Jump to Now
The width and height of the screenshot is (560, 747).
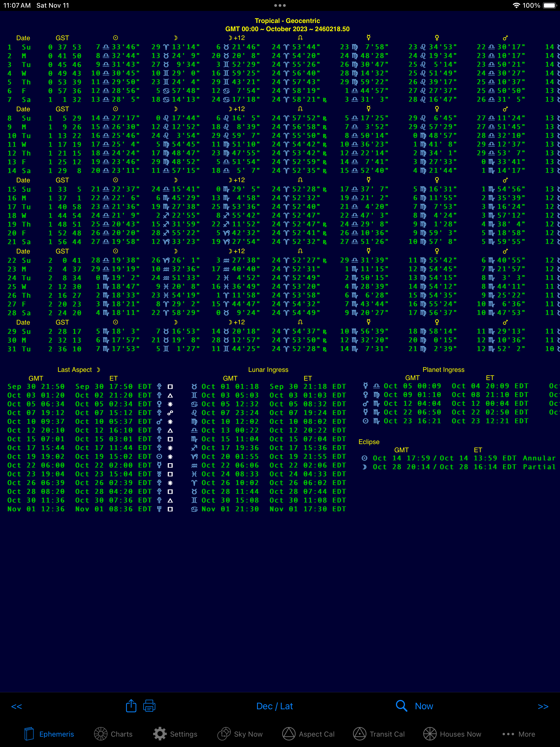click(x=424, y=706)
